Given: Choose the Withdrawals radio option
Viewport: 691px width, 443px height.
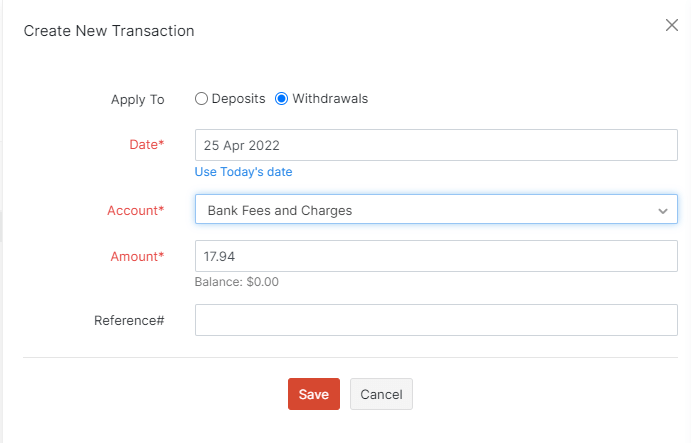Looking at the screenshot, I should (x=281, y=99).
